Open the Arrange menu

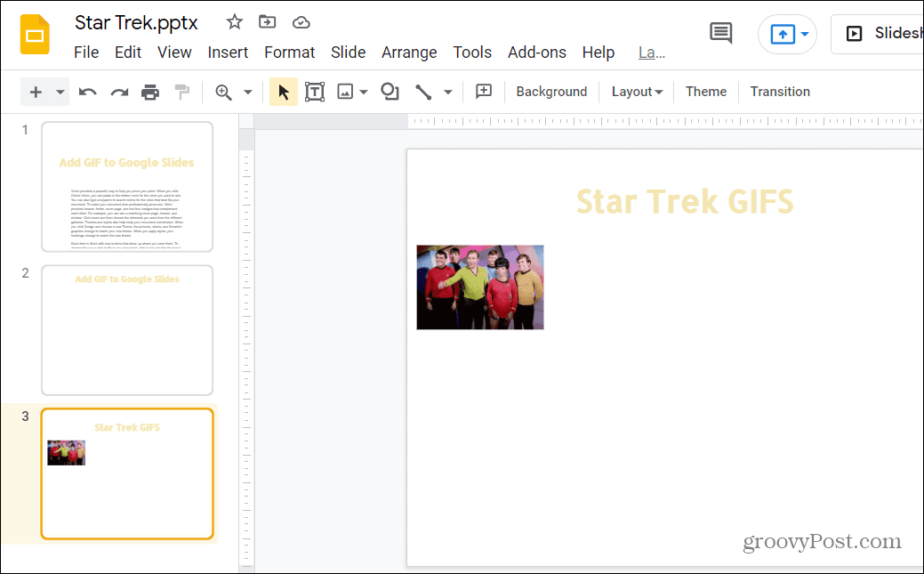tap(409, 52)
